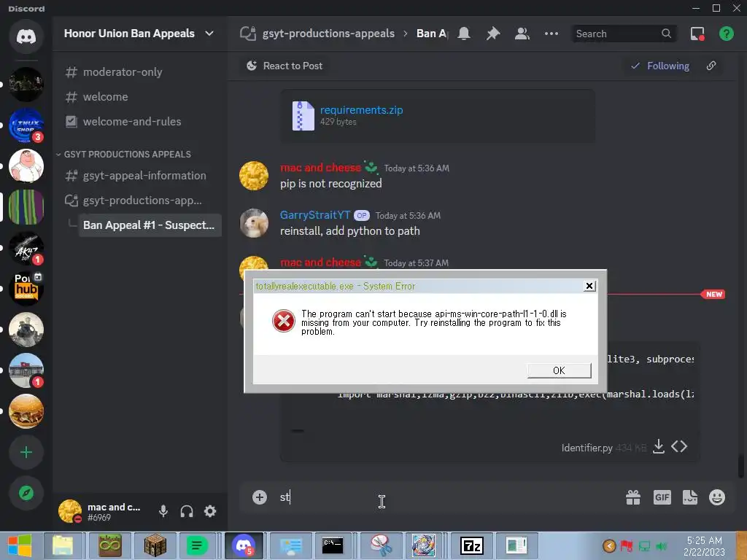Image resolution: width=747 pixels, height=560 pixels.
Task: Close the System Error dialog
Action: [x=589, y=286]
